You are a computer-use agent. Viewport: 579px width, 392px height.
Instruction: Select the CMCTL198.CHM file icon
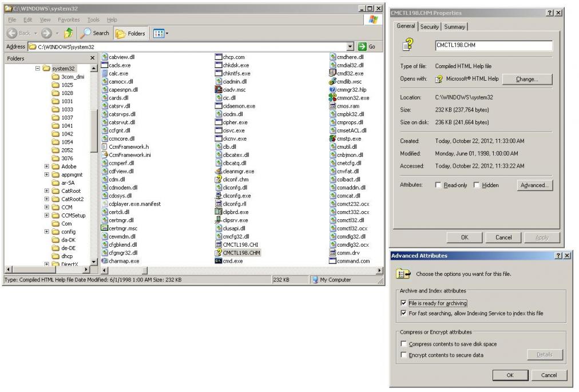[218, 253]
